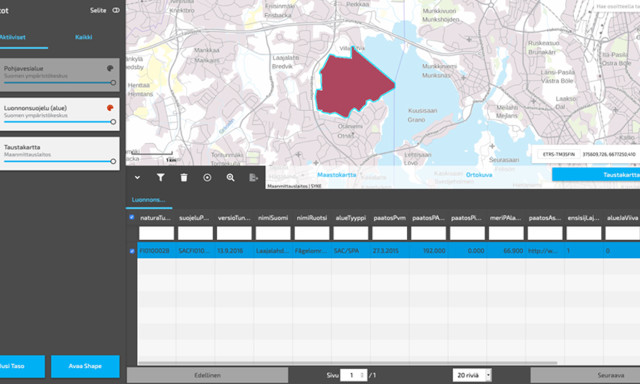Sort by naturaTu... column header
Image resolution: width=640 pixels, height=384 pixels.
[155, 218]
